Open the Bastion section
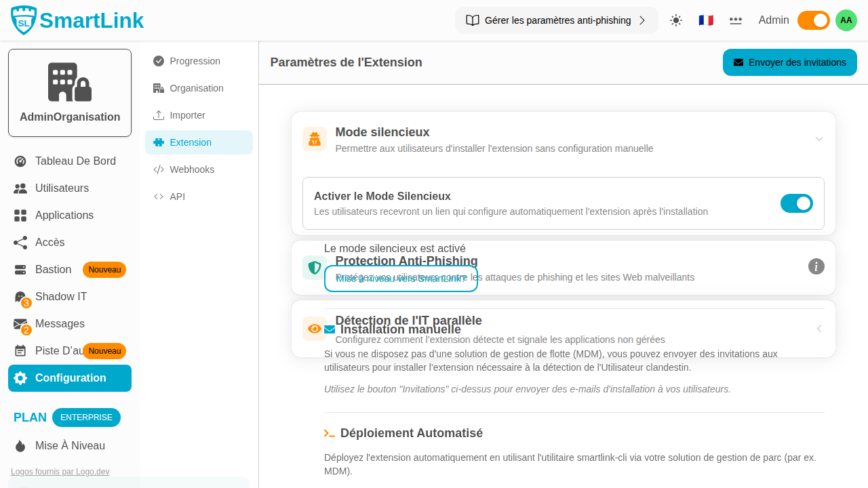Screen dimensions: 868x488 (x=52, y=269)
